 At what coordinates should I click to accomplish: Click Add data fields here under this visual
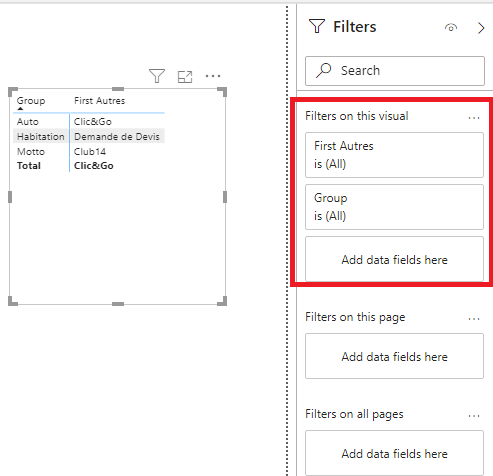point(394,259)
